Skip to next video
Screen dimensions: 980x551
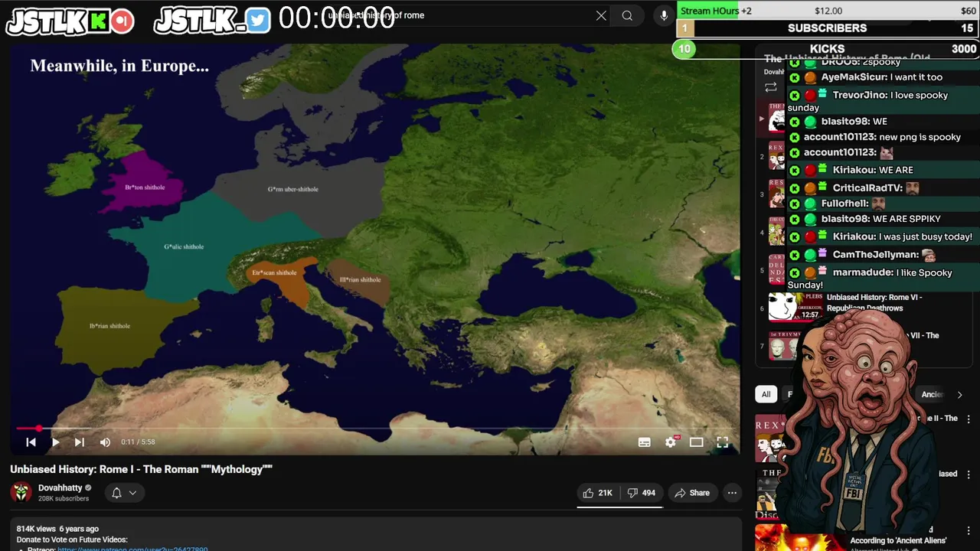point(80,442)
